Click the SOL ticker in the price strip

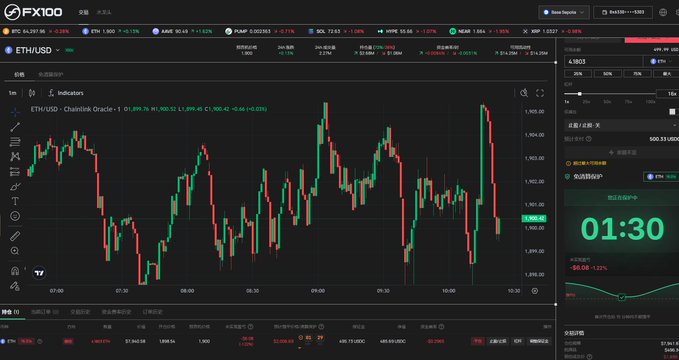[336, 31]
